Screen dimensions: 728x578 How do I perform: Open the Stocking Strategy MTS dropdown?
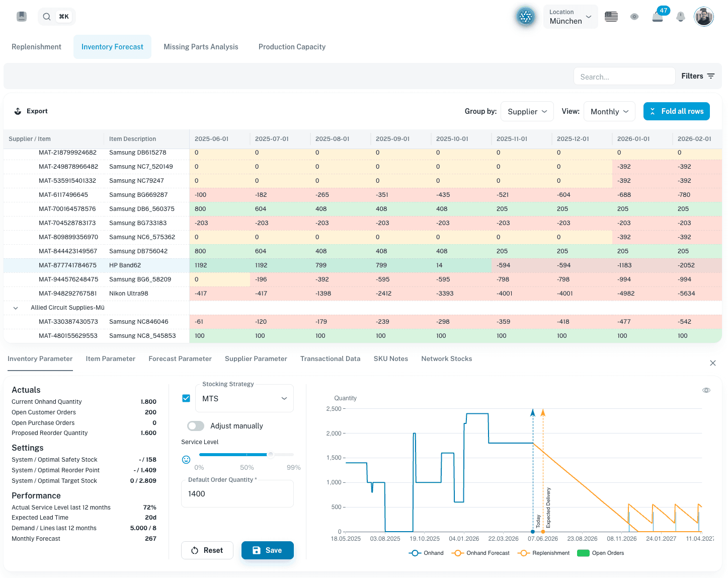245,398
